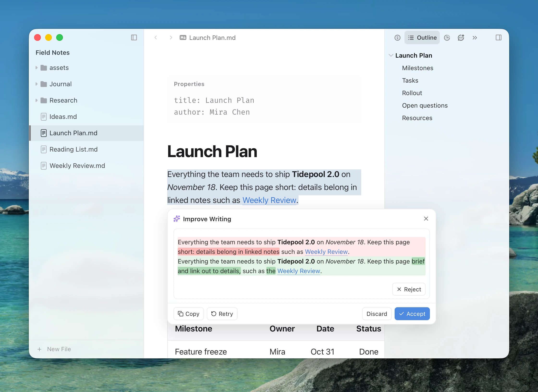Viewport: 538px width, 392px height.
Task: Toggle the left sidebar panel icon
Action: pos(134,37)
